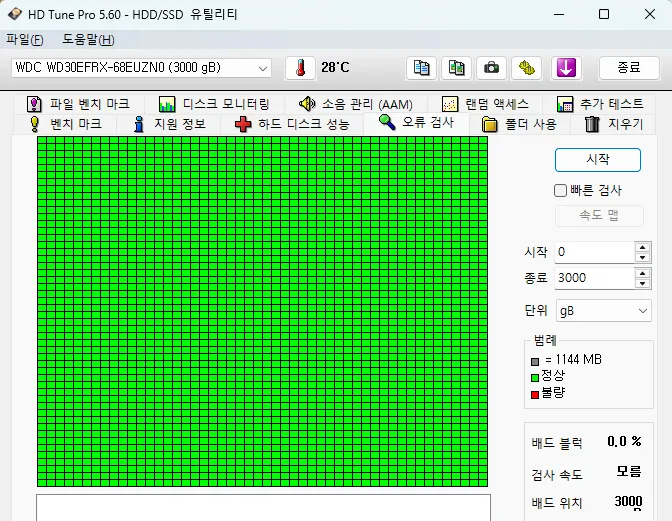Decrease the 종료 value with down arrow
672x521 pixels.
pyautogui.click(x=642, y=284)
